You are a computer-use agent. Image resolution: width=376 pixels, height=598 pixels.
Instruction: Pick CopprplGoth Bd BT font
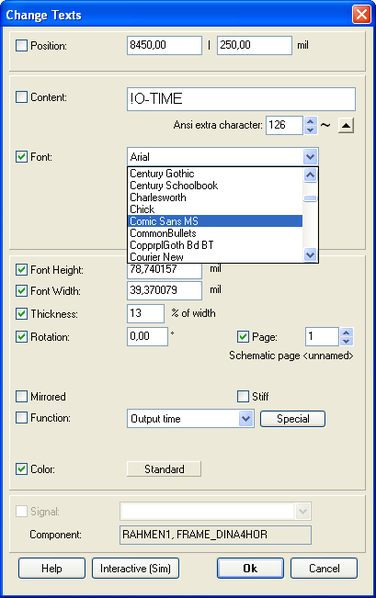pyautogui.click(x=215, y=245)
